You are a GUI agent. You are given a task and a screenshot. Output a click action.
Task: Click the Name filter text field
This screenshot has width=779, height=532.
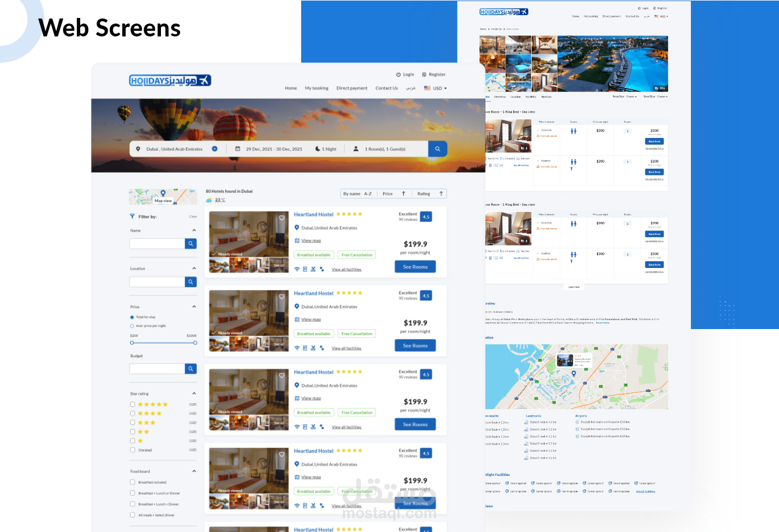pos(157,243)
